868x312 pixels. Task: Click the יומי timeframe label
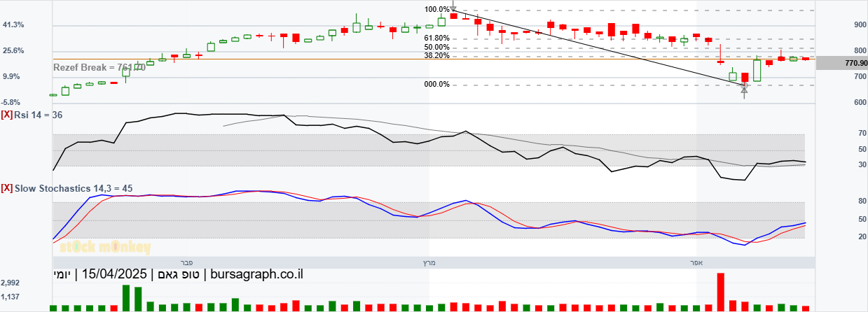point(62,274)
